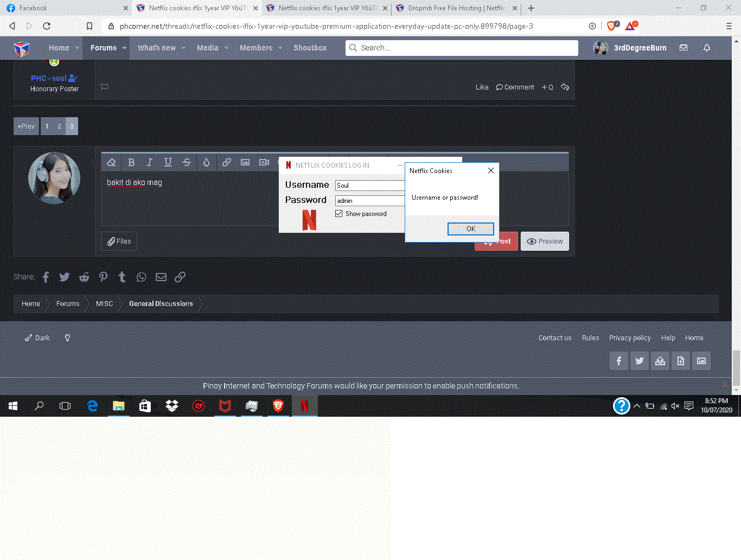Click the phcorner logo in the navbar
The image size is (741, 560).
(22, 48)
